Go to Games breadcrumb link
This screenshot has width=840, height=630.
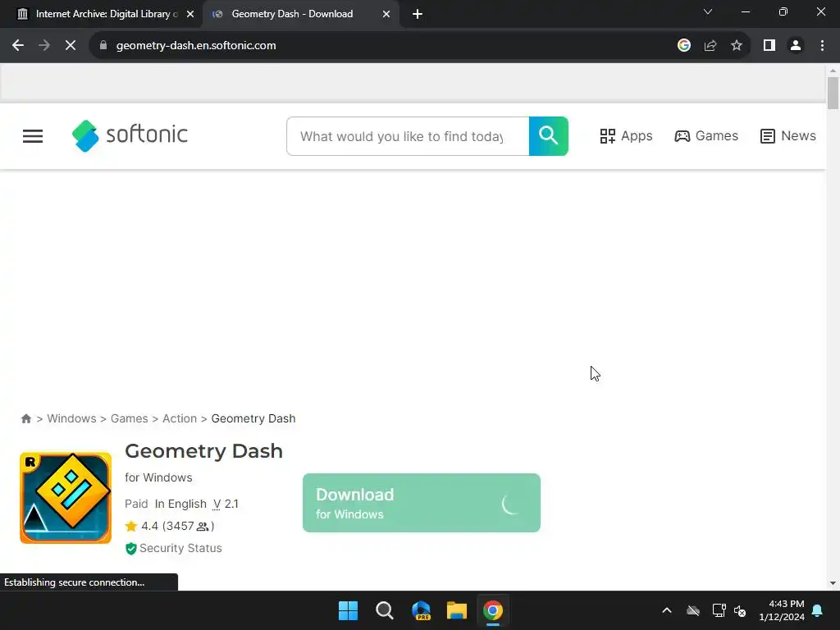[129, 418]
